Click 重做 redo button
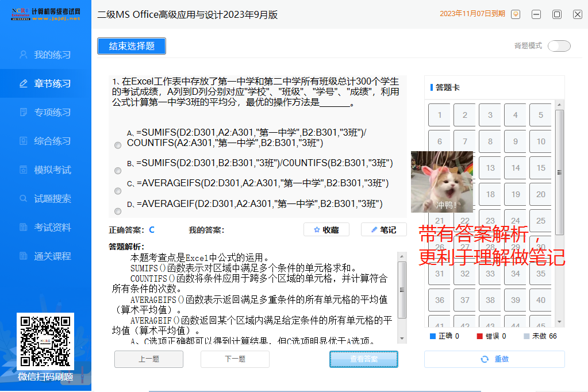Viewport: 588px width, 392px height. click(494, 359)
